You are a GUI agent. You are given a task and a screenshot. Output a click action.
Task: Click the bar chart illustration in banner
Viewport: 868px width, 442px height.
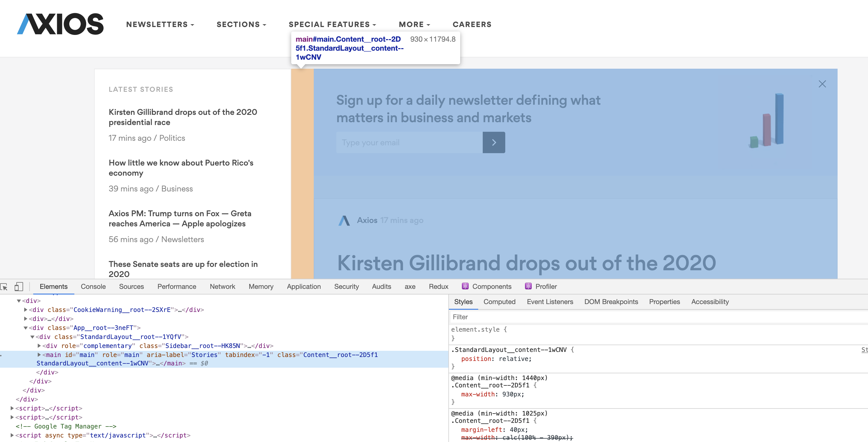coord(767,120)
